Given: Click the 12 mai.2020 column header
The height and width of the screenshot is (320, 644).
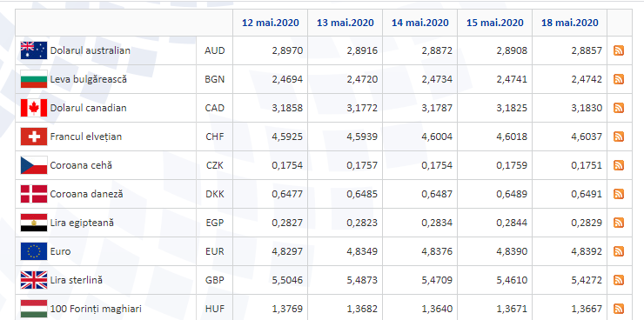Looking at the screenshot, I should point(271,23).
